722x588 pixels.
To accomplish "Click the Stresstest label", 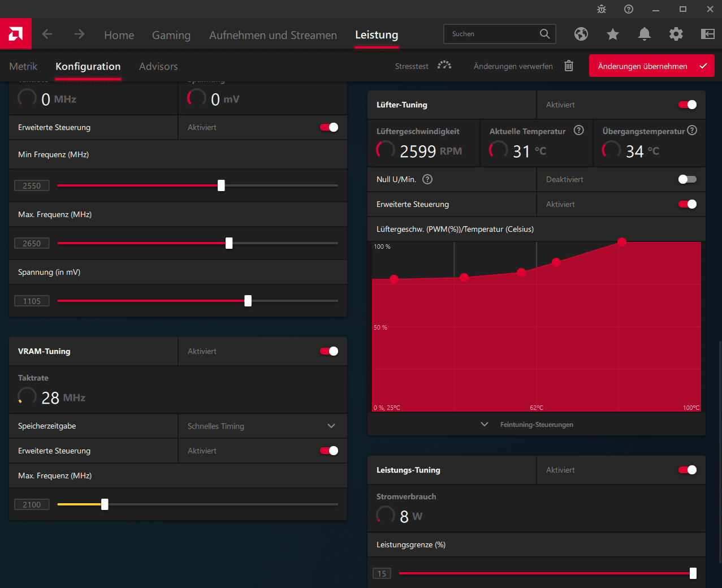I will [412, 66].
